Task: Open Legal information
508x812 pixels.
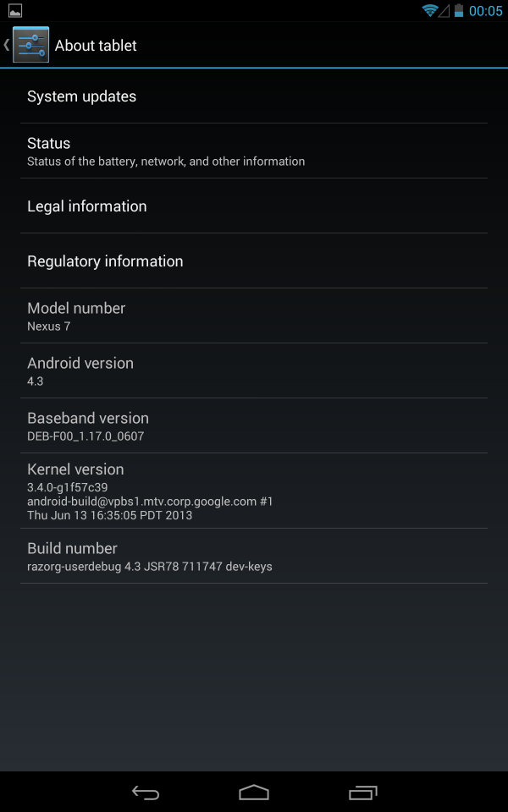Action: (x=254, y=206)
